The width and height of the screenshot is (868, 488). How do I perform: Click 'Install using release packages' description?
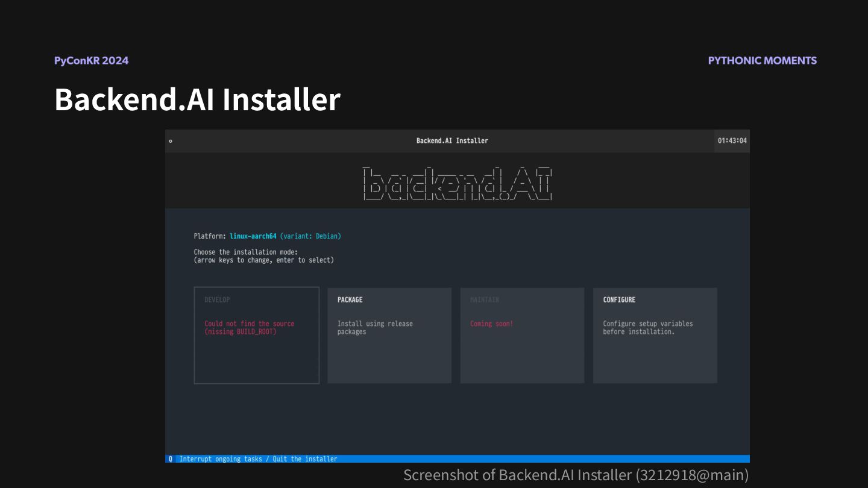pos(375,328)
